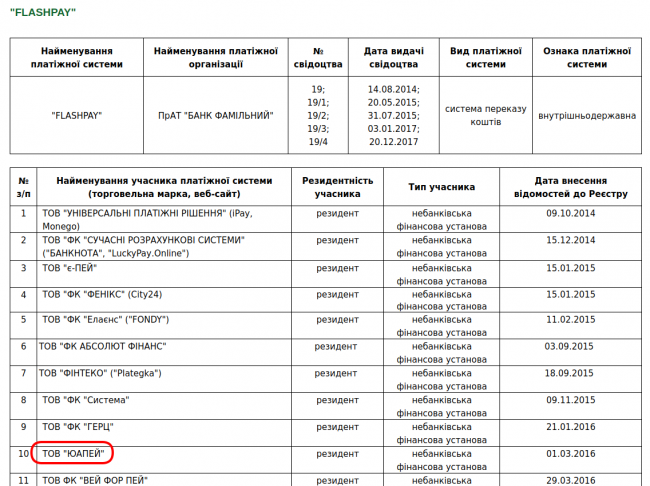Click the ТОВ "ФК "Система" participant name
The image size is (650, 486).
pyautogui.click(x=85, y=400)
